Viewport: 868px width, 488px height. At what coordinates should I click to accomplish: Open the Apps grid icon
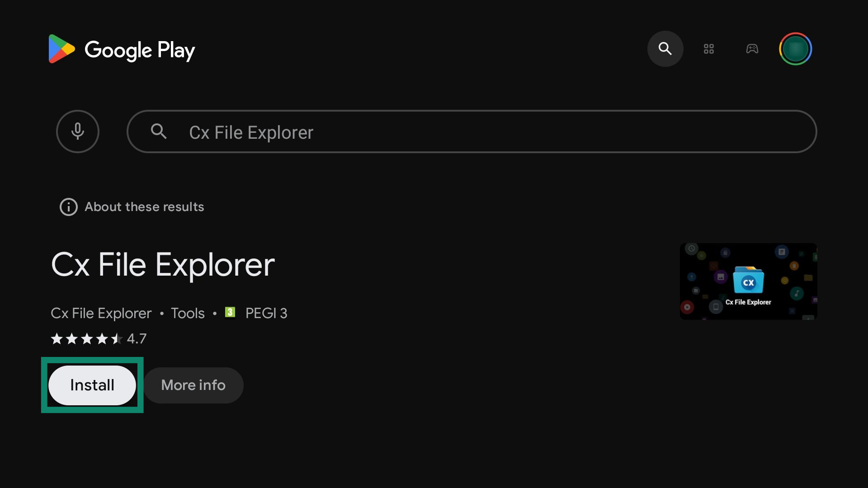click(x=709, y=49)
